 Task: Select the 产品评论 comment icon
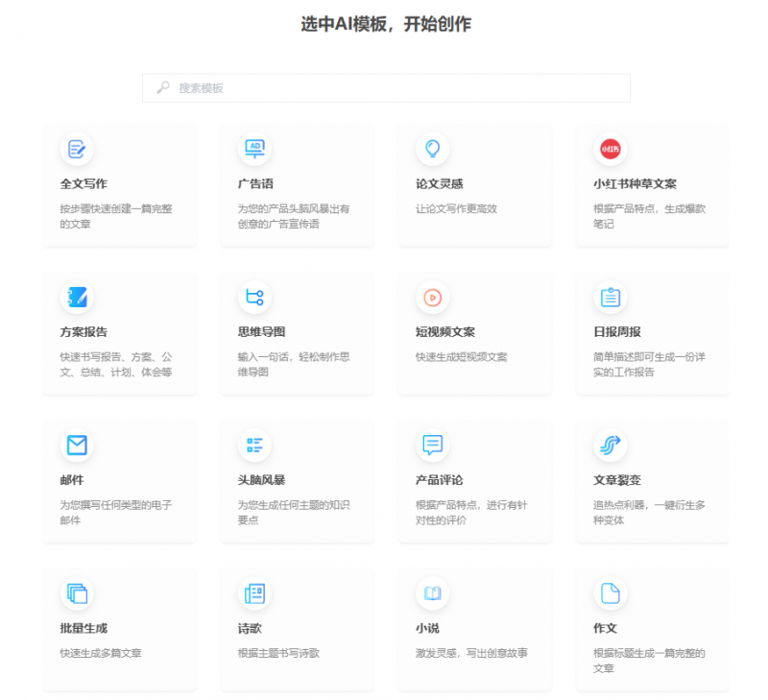(432, 445)
